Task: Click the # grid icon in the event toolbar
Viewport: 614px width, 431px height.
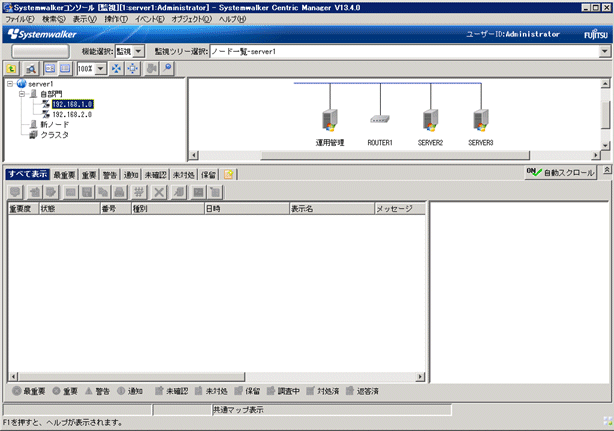Action: (x=139, y=192)
